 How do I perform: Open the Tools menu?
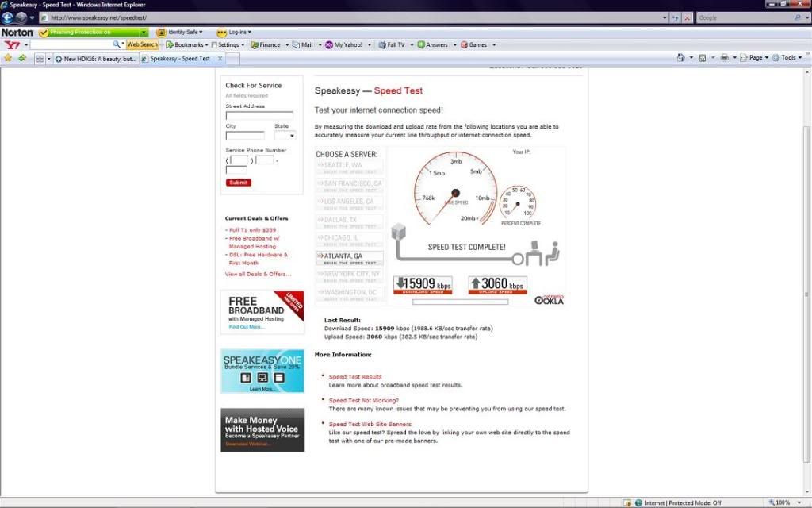787,57
